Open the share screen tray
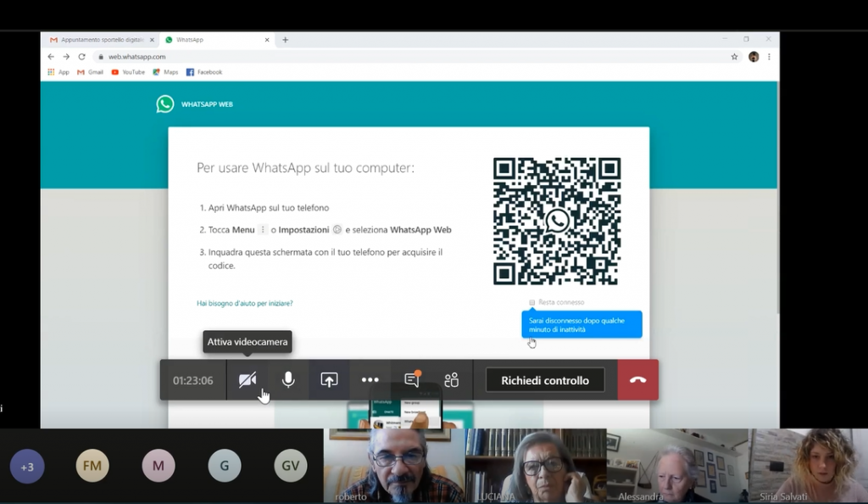 (x=330, y=380)
